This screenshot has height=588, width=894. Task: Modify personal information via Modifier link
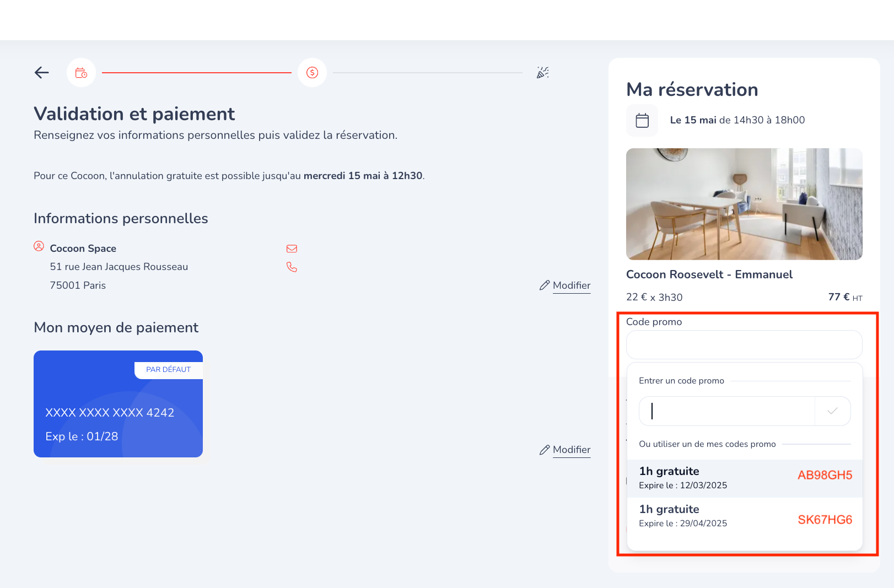(572, 285)
